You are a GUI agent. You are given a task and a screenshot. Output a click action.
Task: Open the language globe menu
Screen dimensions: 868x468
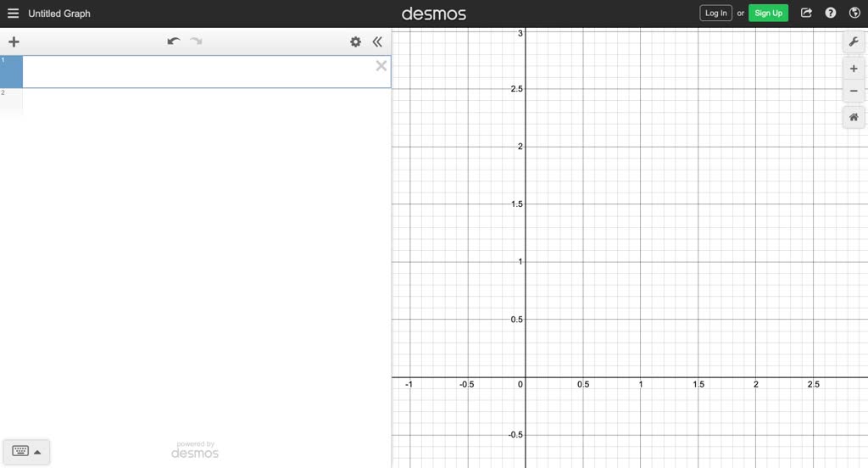(x=854, y=14)
